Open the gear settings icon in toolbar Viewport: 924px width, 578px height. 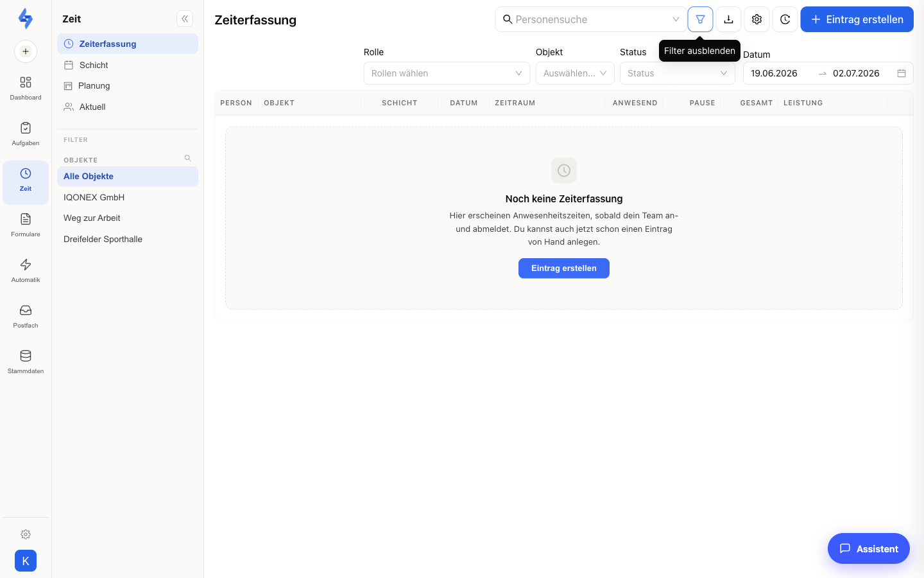click(x=757, y=19)
